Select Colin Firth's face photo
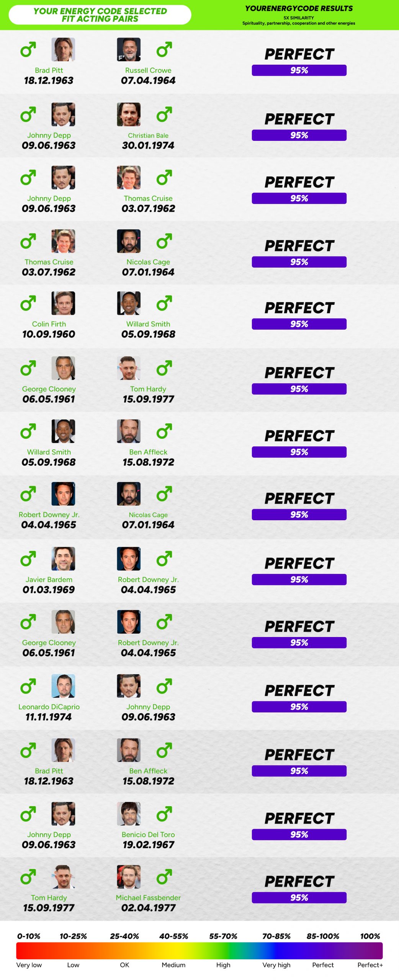The width and height of the screenshot is (399, 980). tap(63, 303)
